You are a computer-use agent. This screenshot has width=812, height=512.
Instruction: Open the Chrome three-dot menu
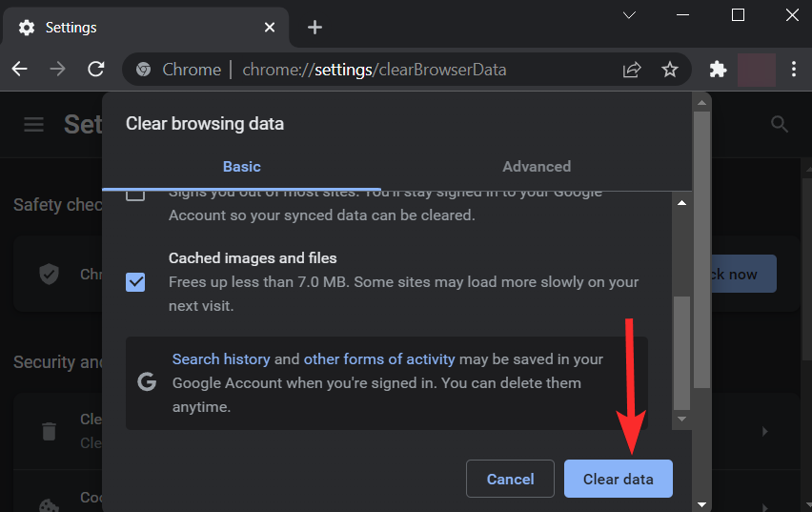pyautogui.click(x=793, y=69)
